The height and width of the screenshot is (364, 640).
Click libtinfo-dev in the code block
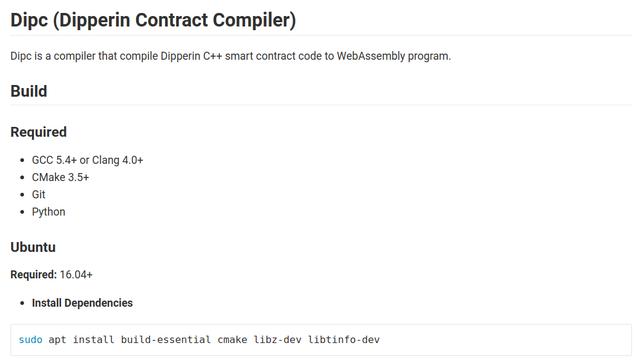tap(344, 340)
